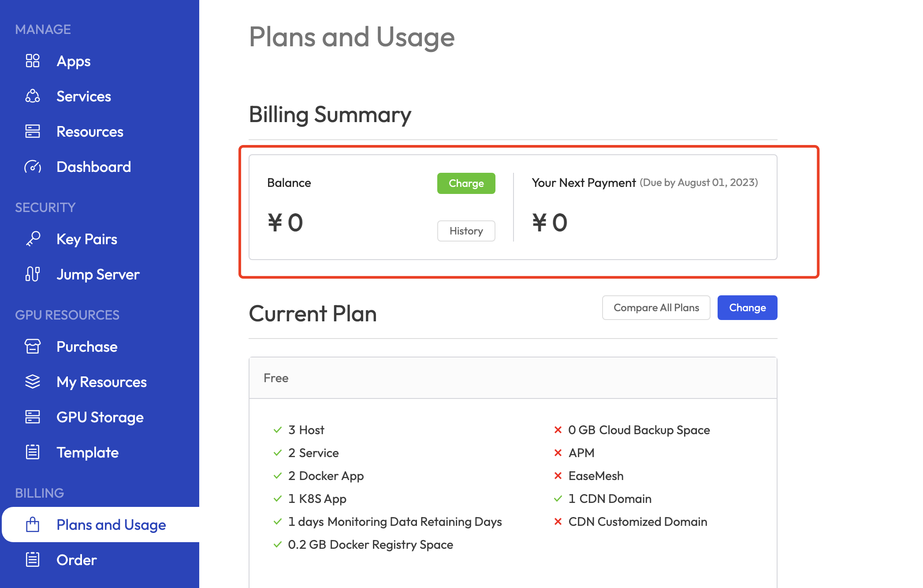Click the Dashboard gauge icon

[x=33, y=167]
